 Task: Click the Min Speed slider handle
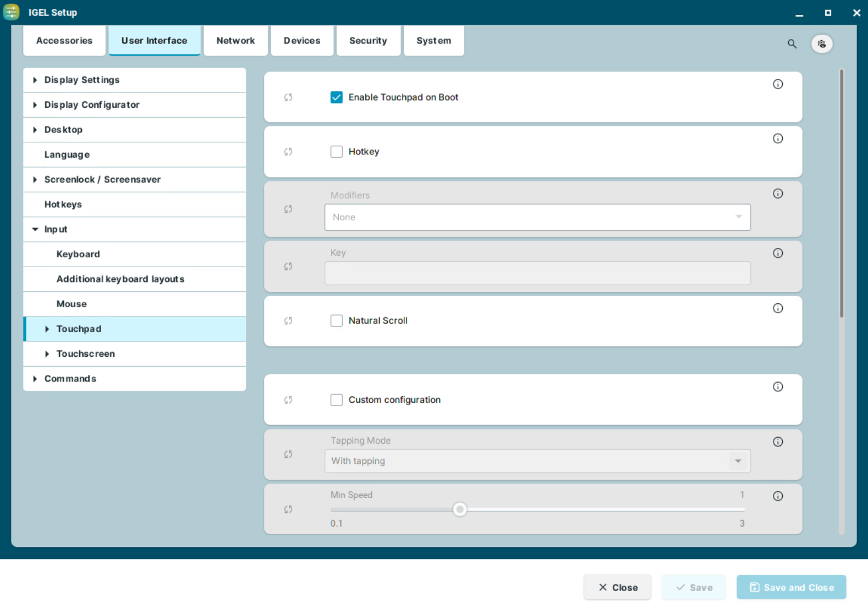click(460, 510)
